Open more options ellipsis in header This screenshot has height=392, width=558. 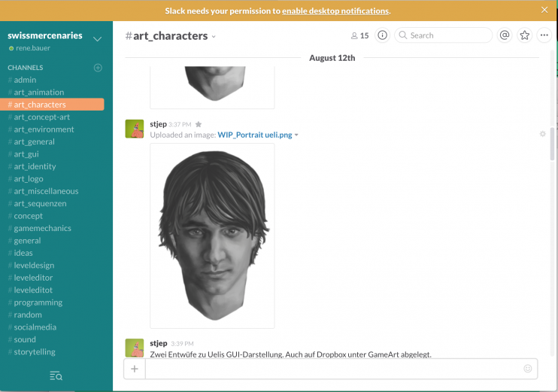[544, 35]
